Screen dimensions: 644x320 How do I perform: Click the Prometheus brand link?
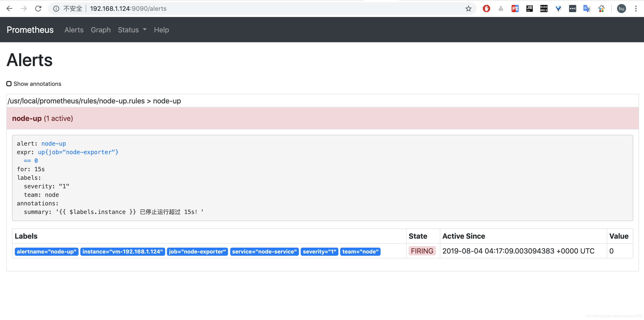point(30,30)
